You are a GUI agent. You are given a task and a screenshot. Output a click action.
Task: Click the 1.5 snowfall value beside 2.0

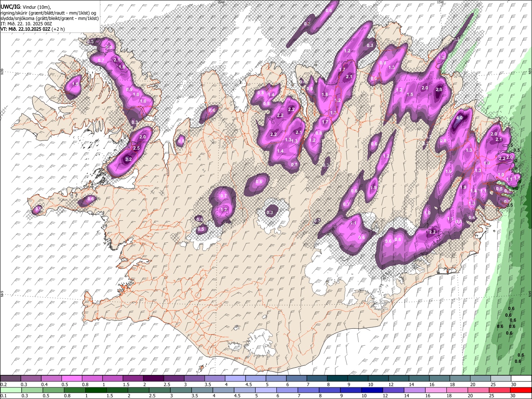(x=410, y=95)
